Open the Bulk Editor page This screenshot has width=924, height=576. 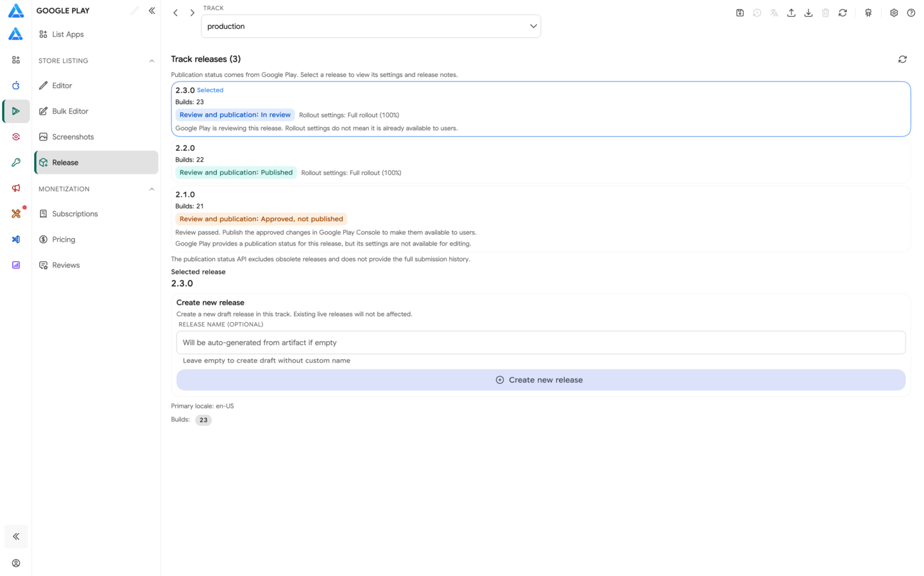[96, 111]
